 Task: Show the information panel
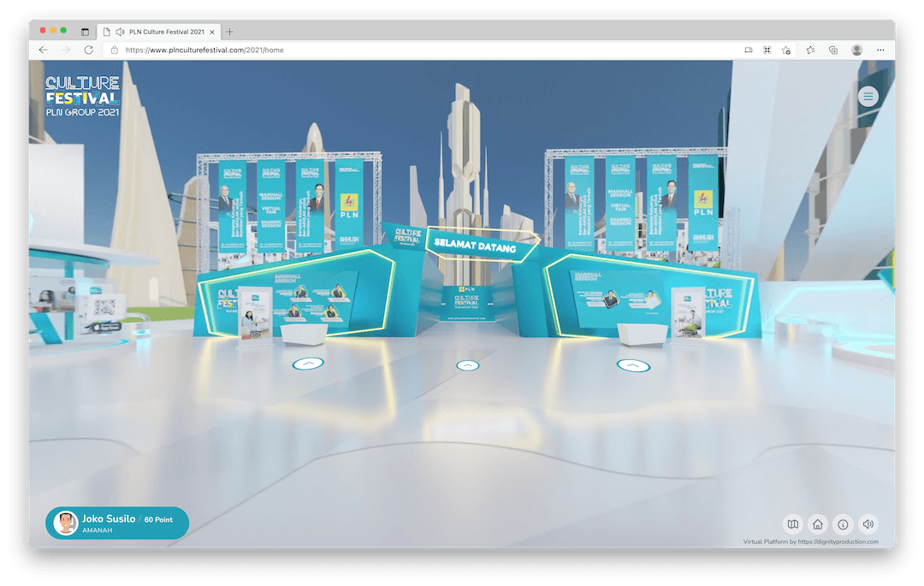point(843,524)
